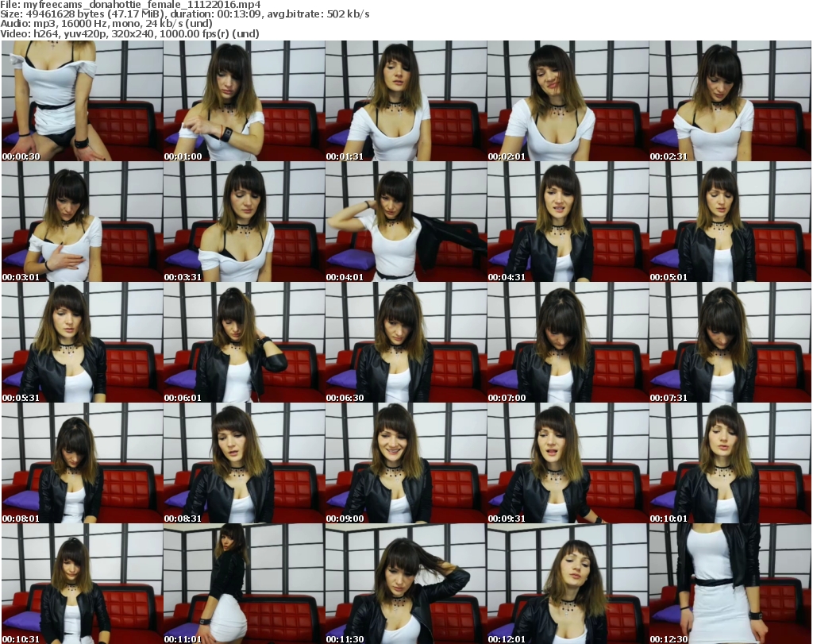Image resolution: width=813 pixels, height=644 pixels.
Task: Open the frame stamped 00:03:31
Action: point(245,222)
